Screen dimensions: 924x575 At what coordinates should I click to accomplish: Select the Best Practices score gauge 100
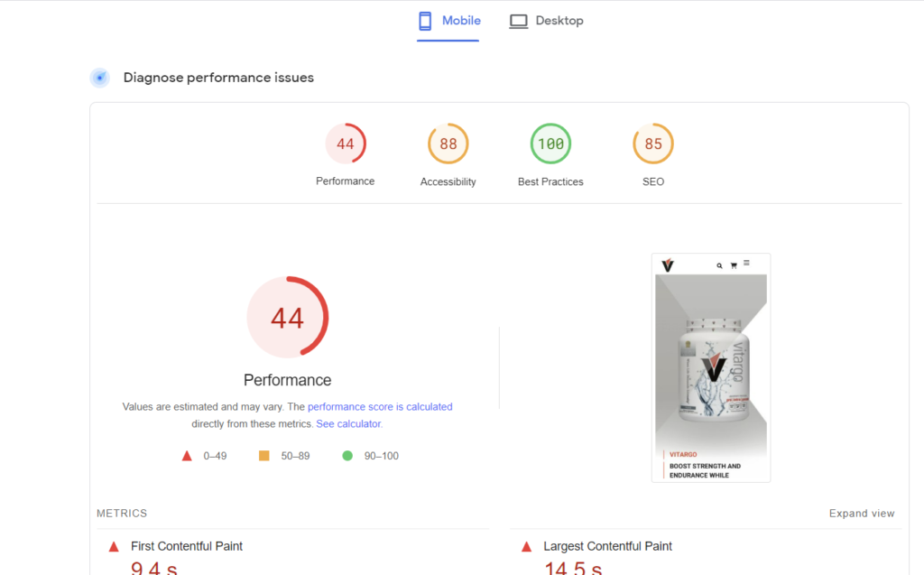[x=550, y=144]
